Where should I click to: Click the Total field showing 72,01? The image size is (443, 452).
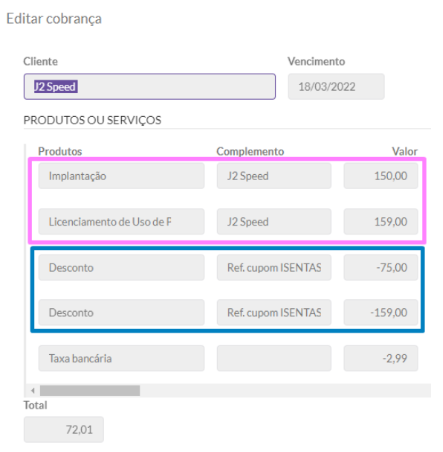pos(64,429)
